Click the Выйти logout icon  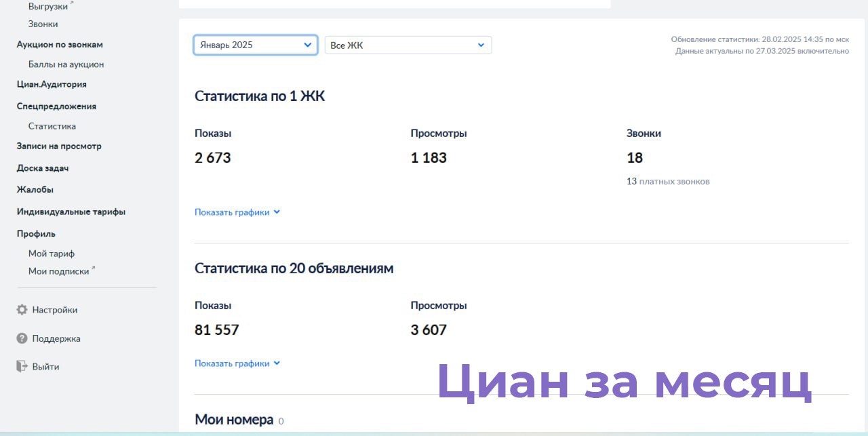click(22, 367)
